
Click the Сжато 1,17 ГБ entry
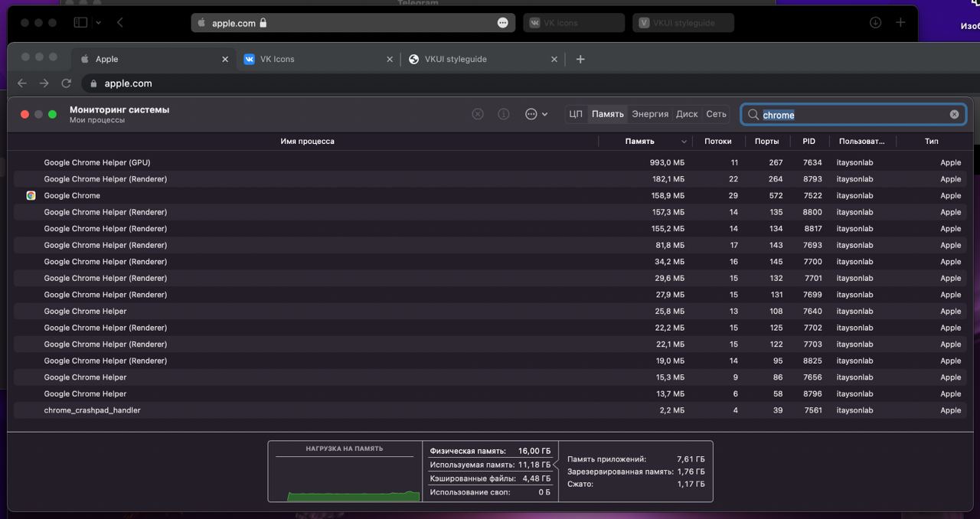[x=636, y=485]
